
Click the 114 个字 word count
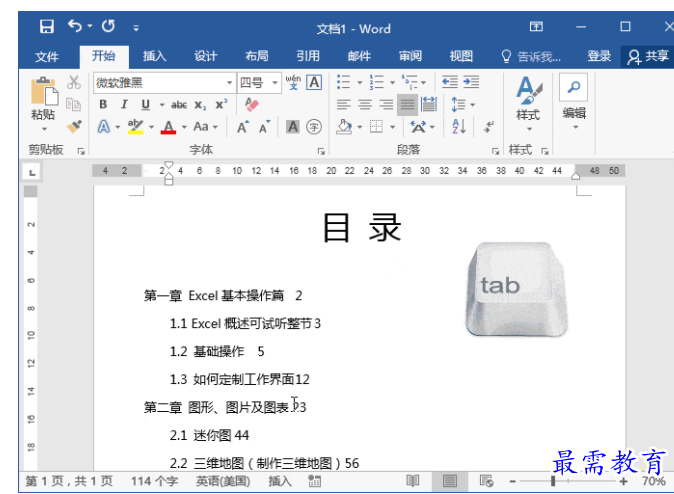[154, 481]
